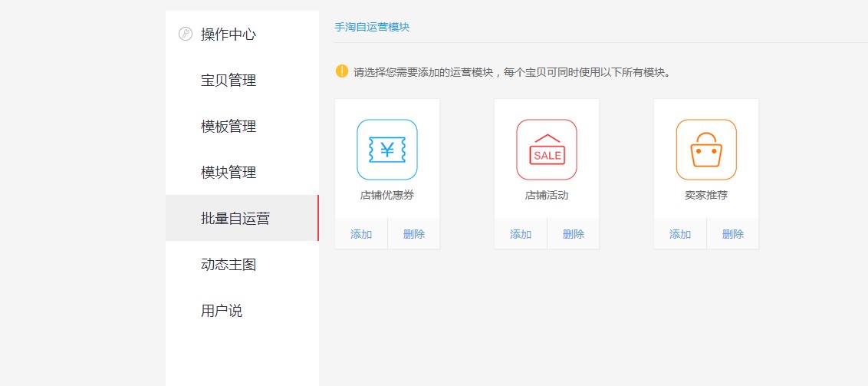Open the 模块管理 sidebar item

click(229, 173)
